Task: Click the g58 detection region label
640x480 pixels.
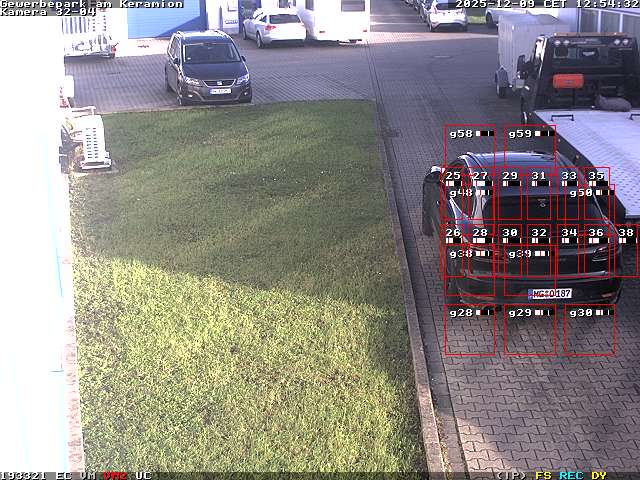Action: point(461,133)
